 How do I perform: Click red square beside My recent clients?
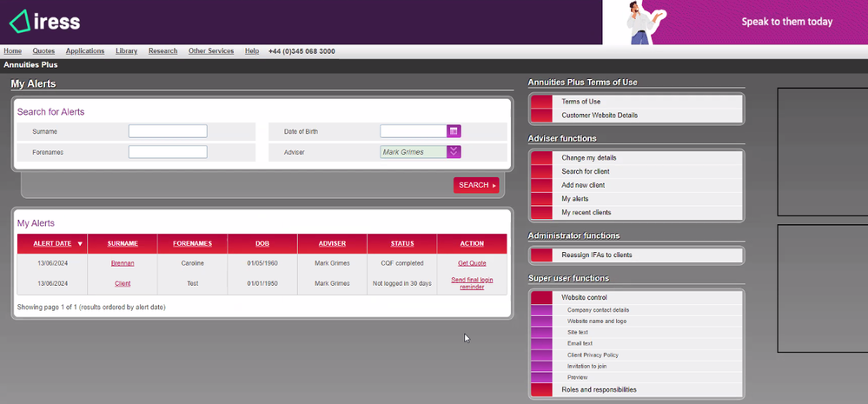tap(542, 213)
